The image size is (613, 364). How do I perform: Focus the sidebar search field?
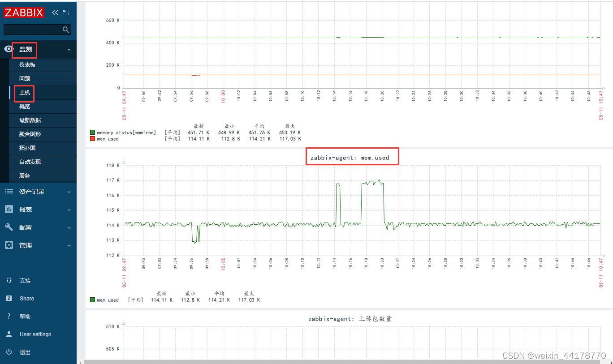(x=37, y=30)
